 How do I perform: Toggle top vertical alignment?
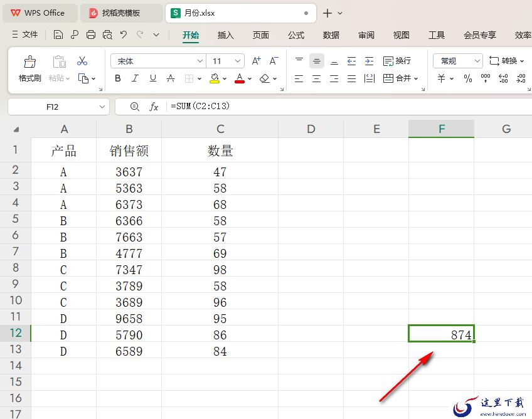pos(299,61)
